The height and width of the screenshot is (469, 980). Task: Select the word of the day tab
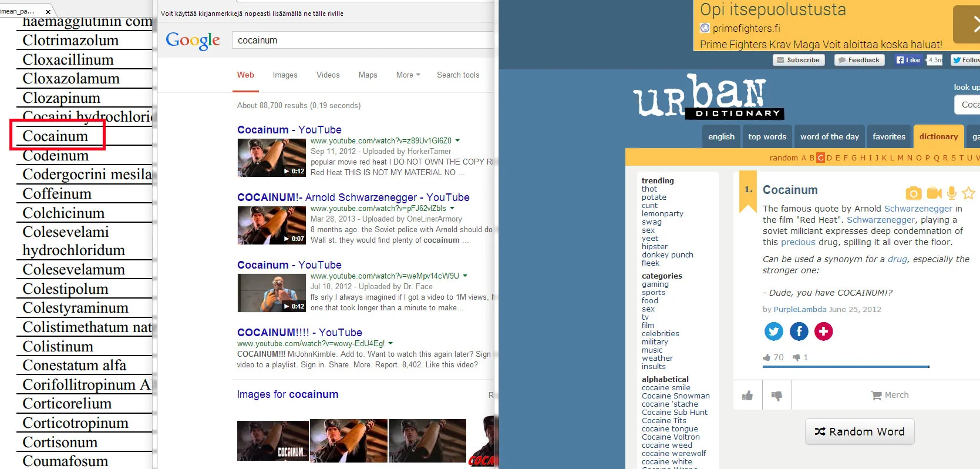[829, 137]
